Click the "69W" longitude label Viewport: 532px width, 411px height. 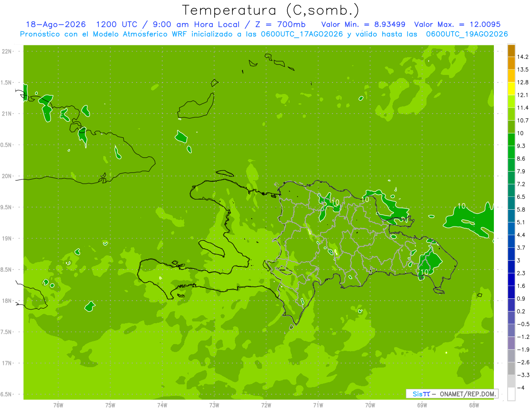[x=422, y=405]
